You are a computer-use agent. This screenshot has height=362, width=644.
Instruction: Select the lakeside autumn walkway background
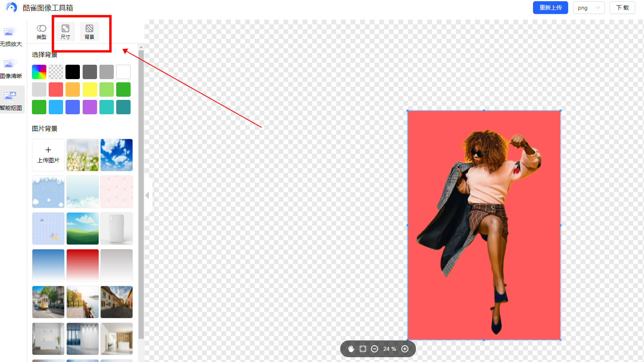point(83,302)
